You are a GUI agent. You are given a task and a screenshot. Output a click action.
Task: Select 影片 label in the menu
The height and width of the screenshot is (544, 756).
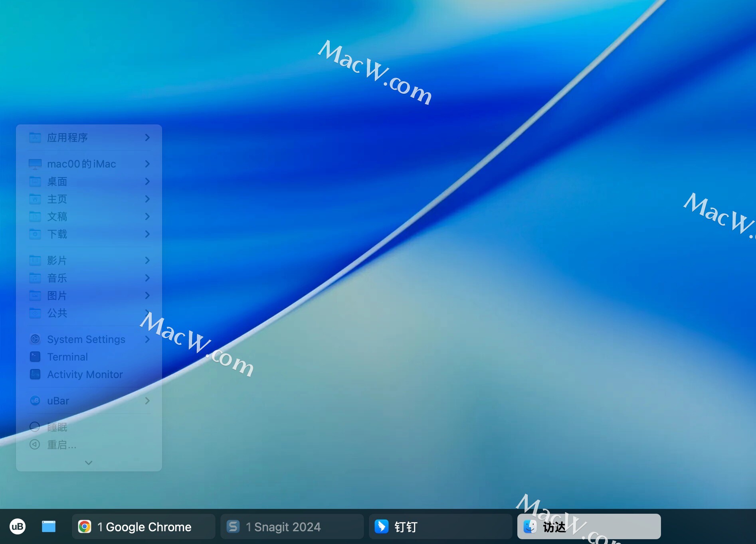click(x=57, y=260)
